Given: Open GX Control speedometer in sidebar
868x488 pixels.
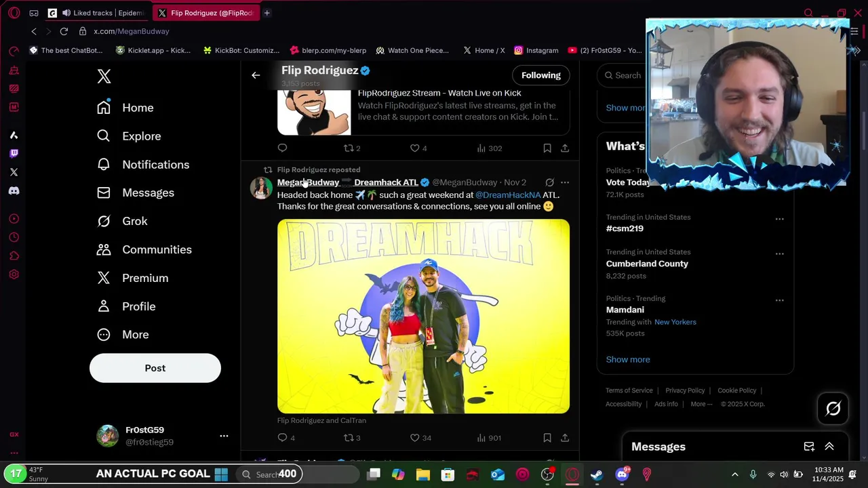Looking at the screenshot, I should point(14,52).
